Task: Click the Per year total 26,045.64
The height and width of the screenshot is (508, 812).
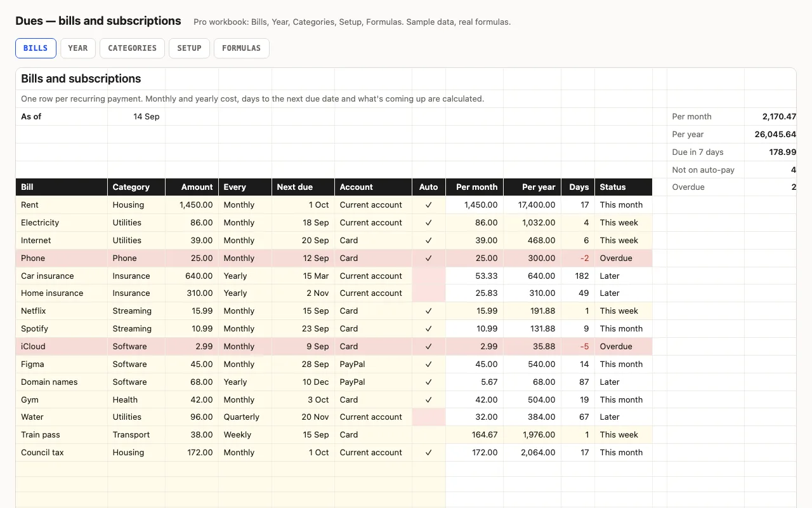Action: tap(770, 135)
